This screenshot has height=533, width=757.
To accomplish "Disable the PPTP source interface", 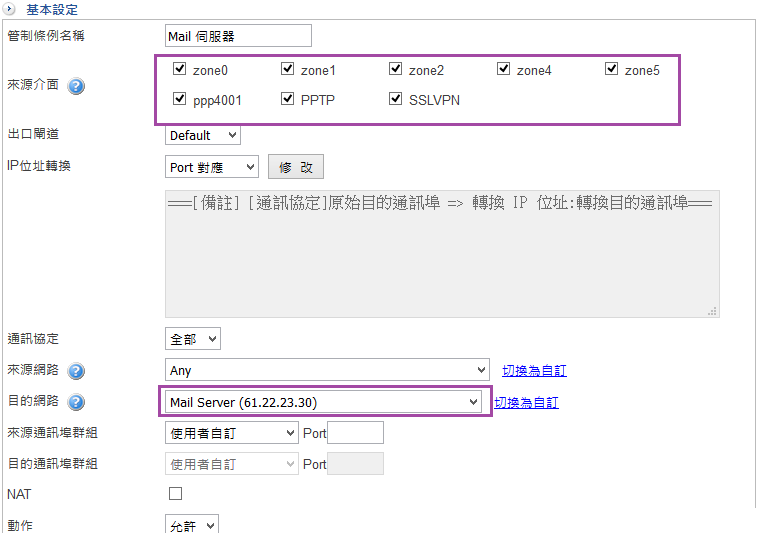I will click(287, 99).
